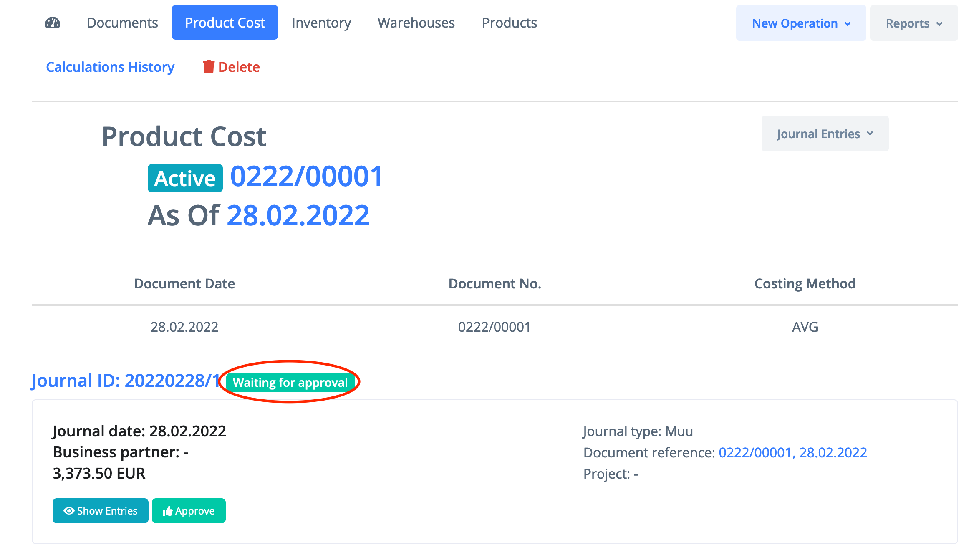Select the Products tab
979x560 pixels.
tap(509, 23)
